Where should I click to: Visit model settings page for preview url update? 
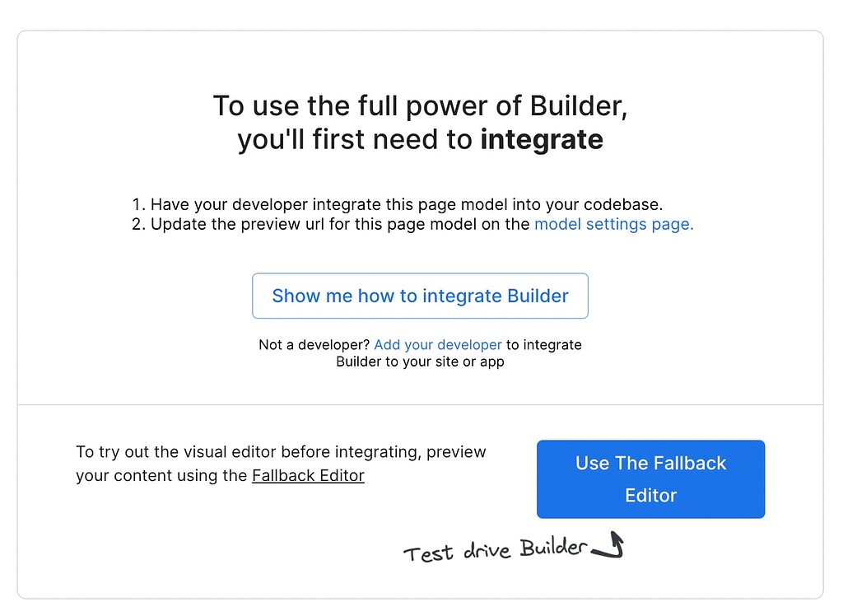(x=612, y=224)
